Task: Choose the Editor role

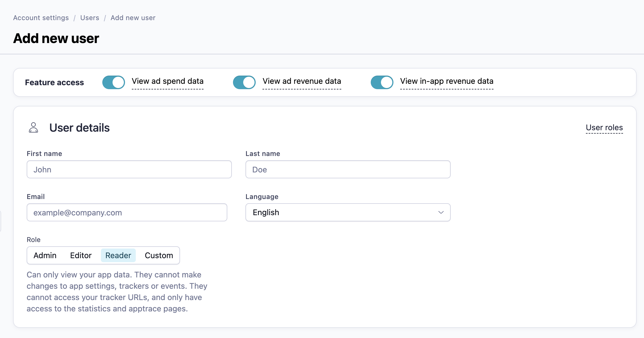Action: (81, 255)
